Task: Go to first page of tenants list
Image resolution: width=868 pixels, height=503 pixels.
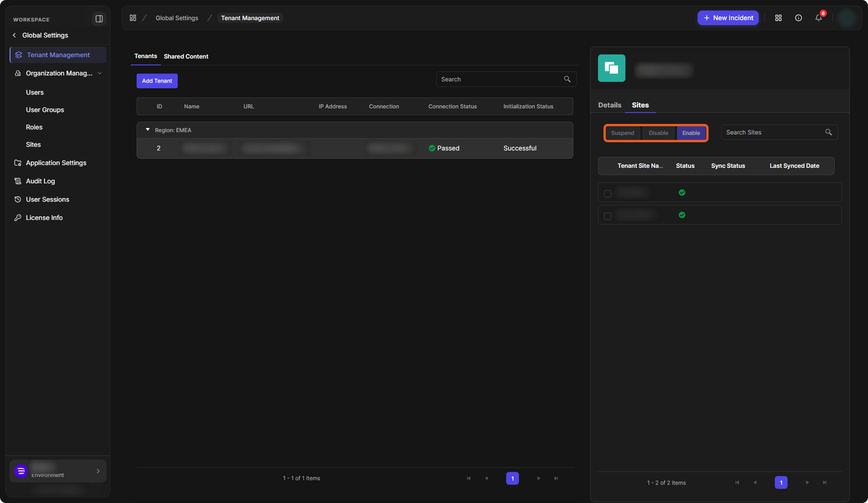Action: (x=469, y=478)
